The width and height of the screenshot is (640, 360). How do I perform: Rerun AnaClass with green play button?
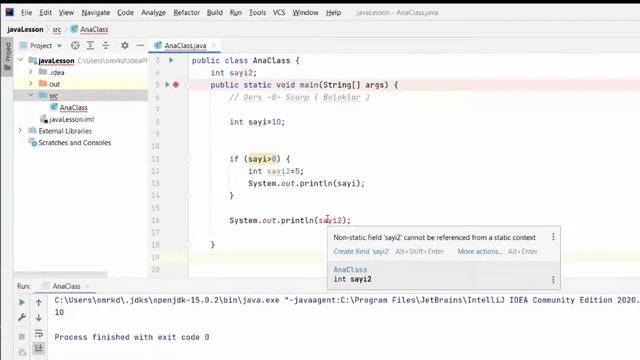[22, 302]
